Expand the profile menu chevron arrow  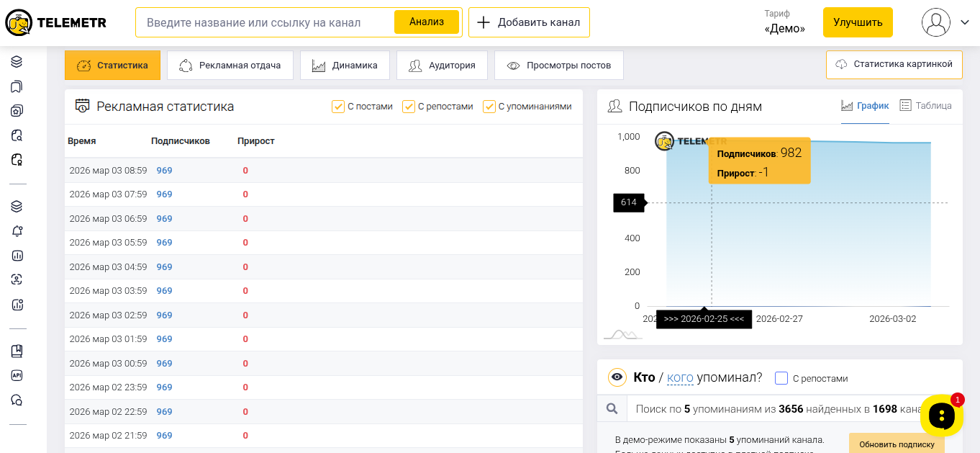pos(965,22)
